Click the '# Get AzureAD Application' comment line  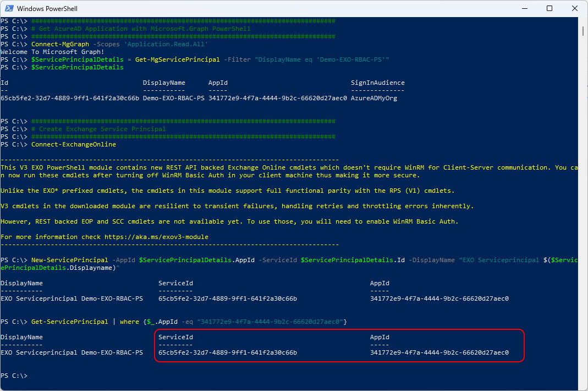[141, 29]
